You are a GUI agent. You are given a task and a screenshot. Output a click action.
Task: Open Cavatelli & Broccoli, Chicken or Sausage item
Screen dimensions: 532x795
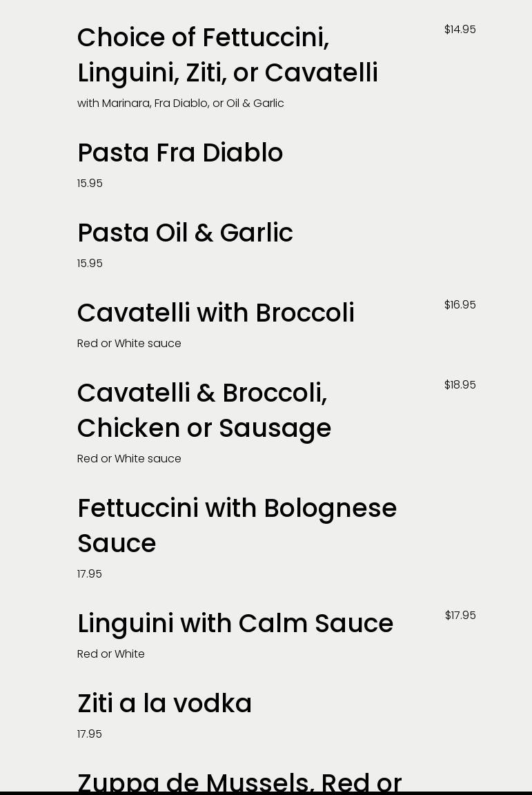click(204, 411)
